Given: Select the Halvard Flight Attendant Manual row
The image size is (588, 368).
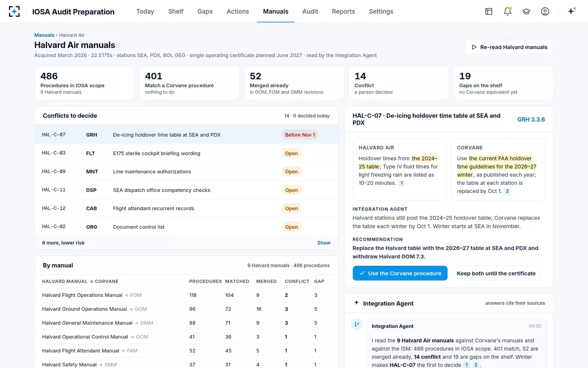Looking at the screenshot, I should [x=186, y=351].
